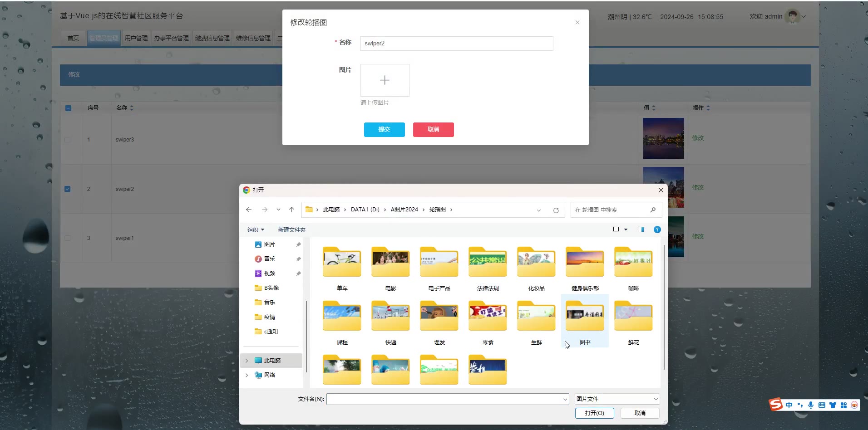Select the 视频 sidebar item

click(x=269, y=274)
